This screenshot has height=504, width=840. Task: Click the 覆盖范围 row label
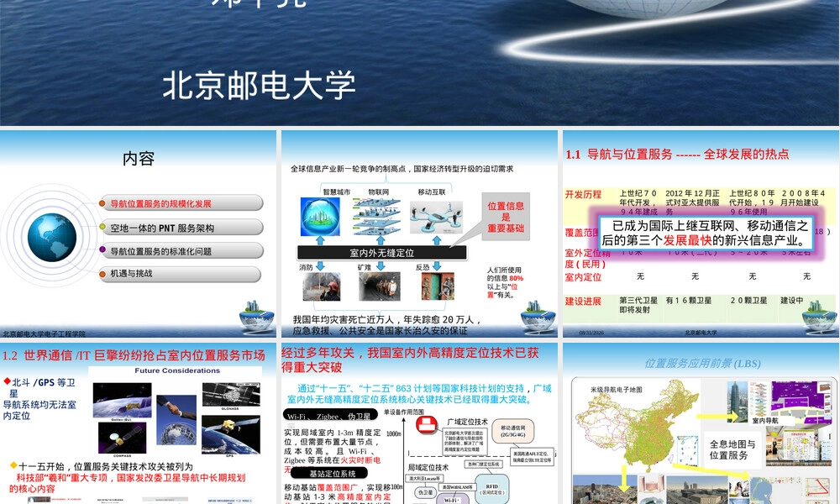coord(582,233)
